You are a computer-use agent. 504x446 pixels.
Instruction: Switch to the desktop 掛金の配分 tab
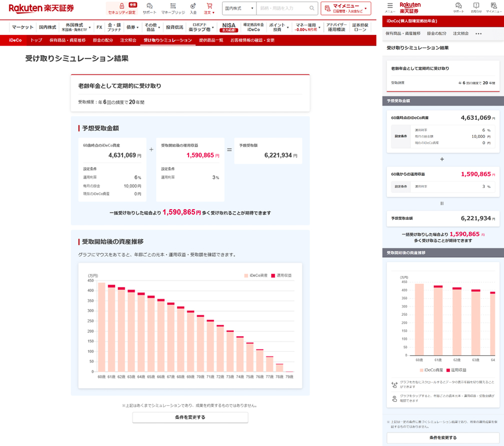[x=103, y=40]
